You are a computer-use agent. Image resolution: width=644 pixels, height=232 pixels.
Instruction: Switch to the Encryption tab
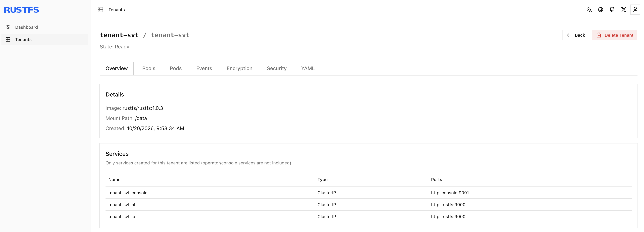coord(239,68)
